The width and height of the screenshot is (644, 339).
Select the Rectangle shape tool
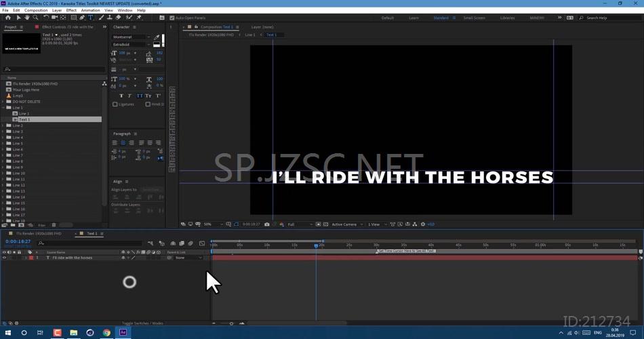(73, 18)
